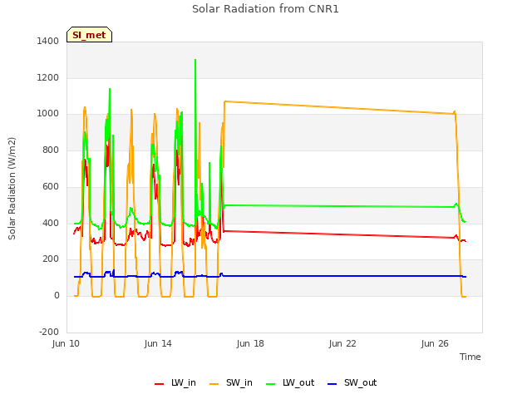This screenshot has height=399, width=532.
Task: Click the 200 y-axis tick label
Action: tap(51, 259)
